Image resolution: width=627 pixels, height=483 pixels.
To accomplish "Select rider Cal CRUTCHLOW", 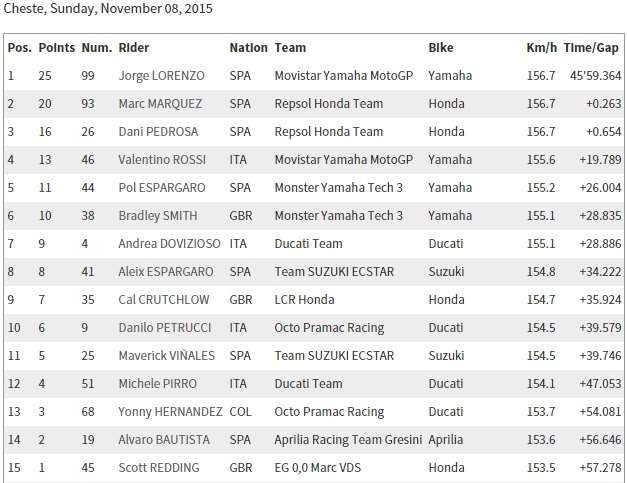I will [164, 299].
